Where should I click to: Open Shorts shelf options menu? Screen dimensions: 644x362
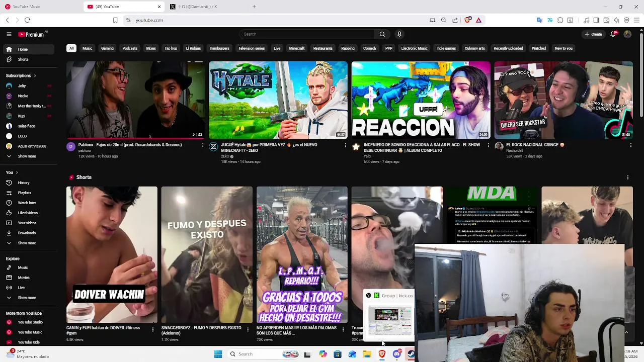coord(628,177)
